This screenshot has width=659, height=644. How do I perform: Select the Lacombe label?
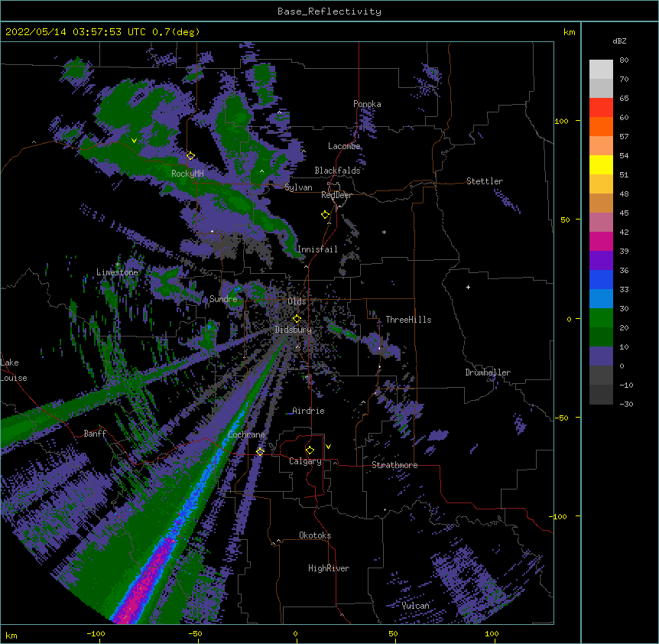[x=344, y=146]
